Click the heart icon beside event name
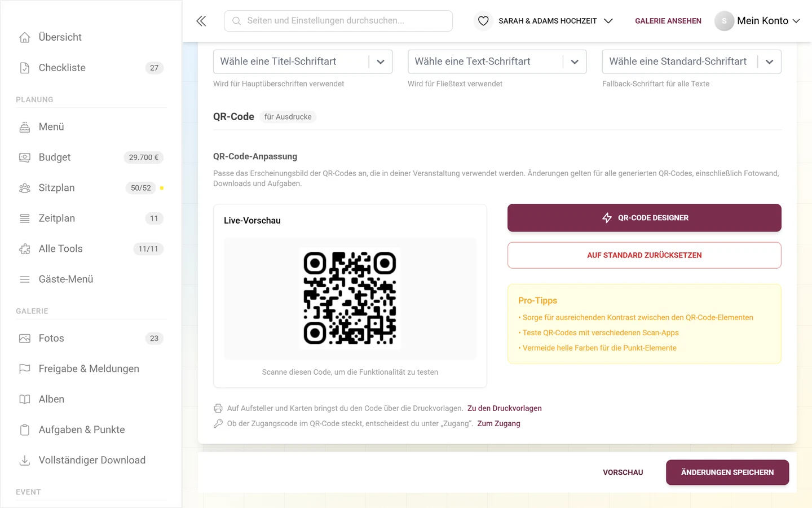This screenshot has width=812, height=508. [483, 21]
